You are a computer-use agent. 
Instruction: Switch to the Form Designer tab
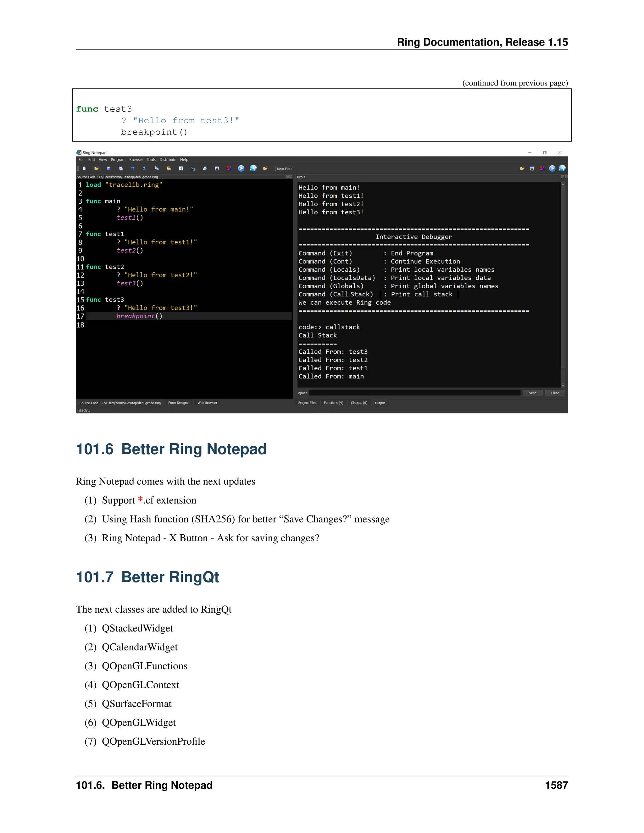179,403
